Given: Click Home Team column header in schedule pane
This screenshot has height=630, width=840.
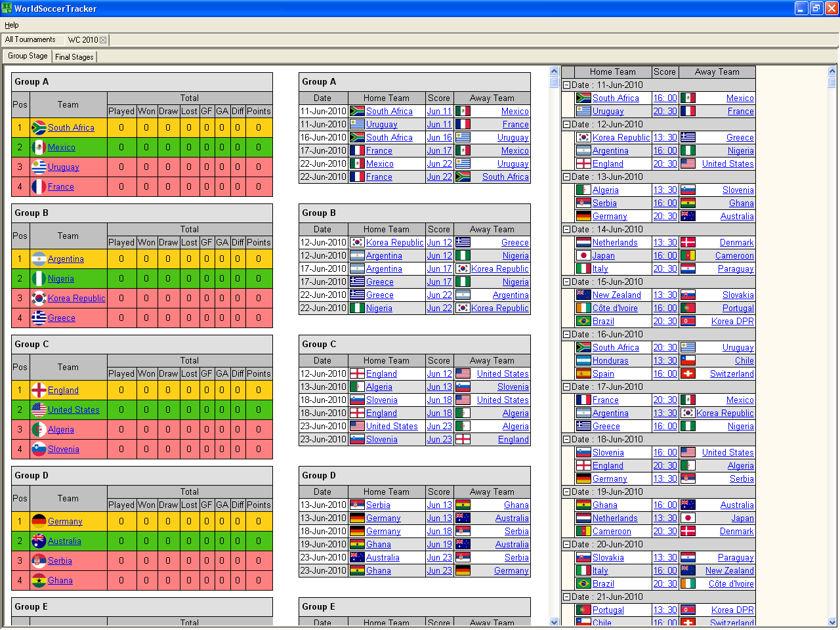Looking at the screenshot, I should click(x=612, y=72).
